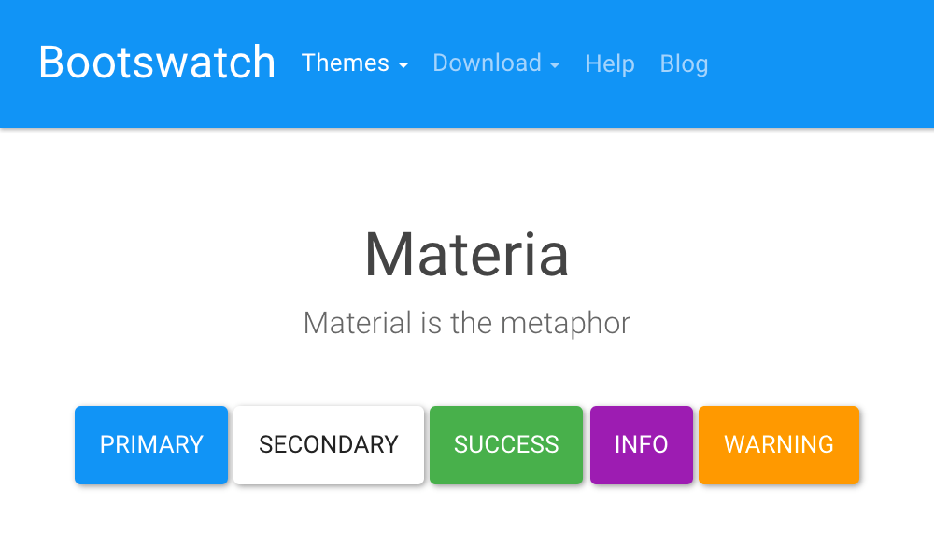Click the purple info color swatch
Image resolution: width=934 pixels, height=560 pixels.
[x=641, y=445]
